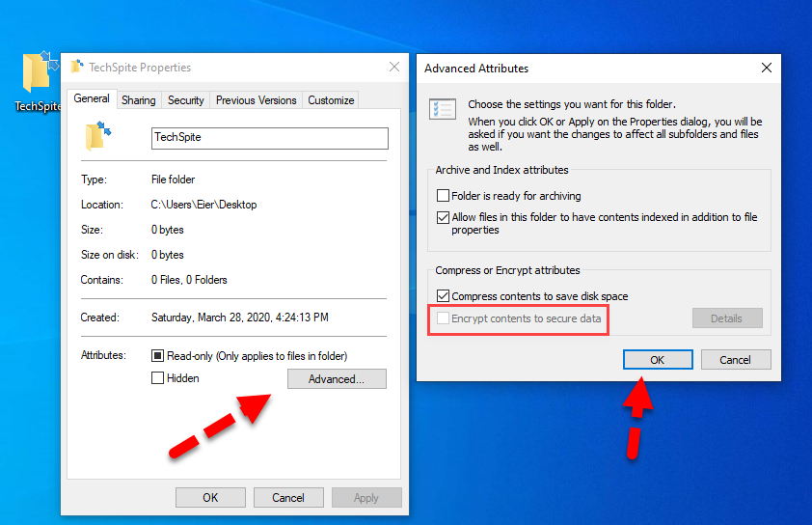The image size is (812, 525).
Task: Uncheck 'Allow files in this folder' indexing option
Action: click(444, 218)
